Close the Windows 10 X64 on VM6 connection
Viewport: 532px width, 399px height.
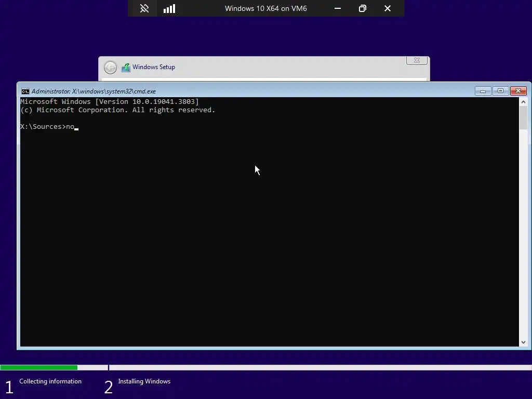click(388, 8)
